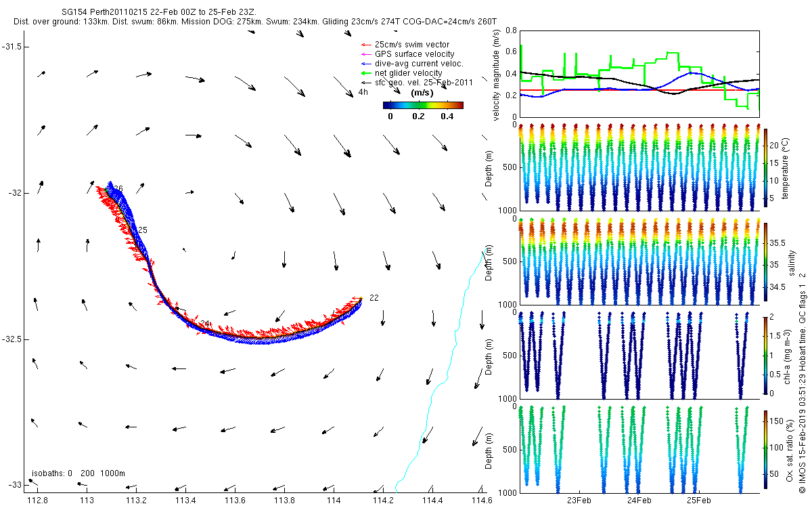Click inside the velocity magnitude time-series plot
The image size is (812, 508).
639,73
